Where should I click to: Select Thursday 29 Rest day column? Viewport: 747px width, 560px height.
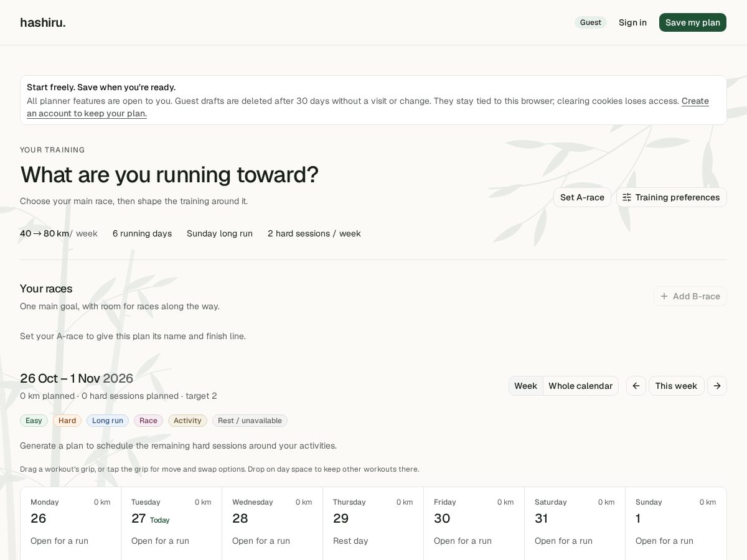point(373,523)
